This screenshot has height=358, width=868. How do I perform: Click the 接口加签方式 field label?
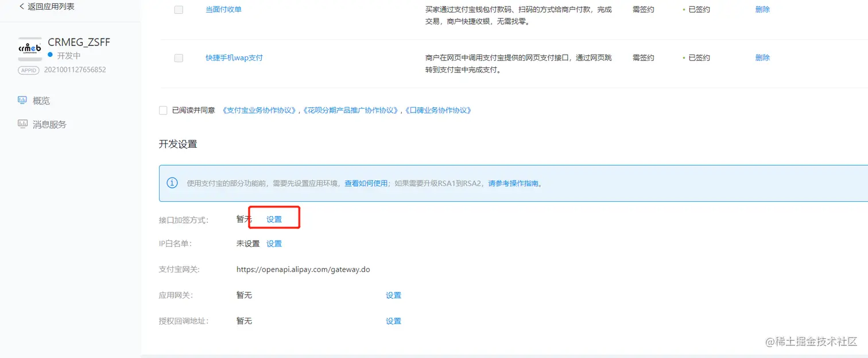coord(184,220)
